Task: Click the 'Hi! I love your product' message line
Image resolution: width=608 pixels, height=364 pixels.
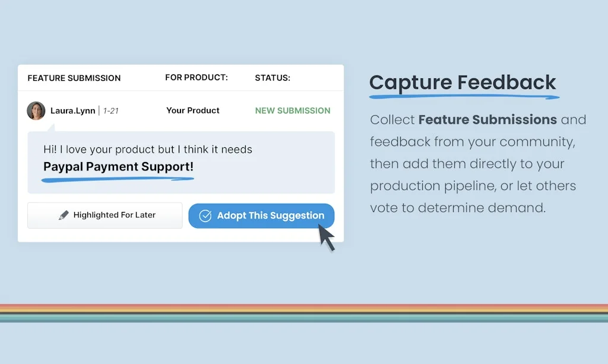Action: [x=148, y=150]
